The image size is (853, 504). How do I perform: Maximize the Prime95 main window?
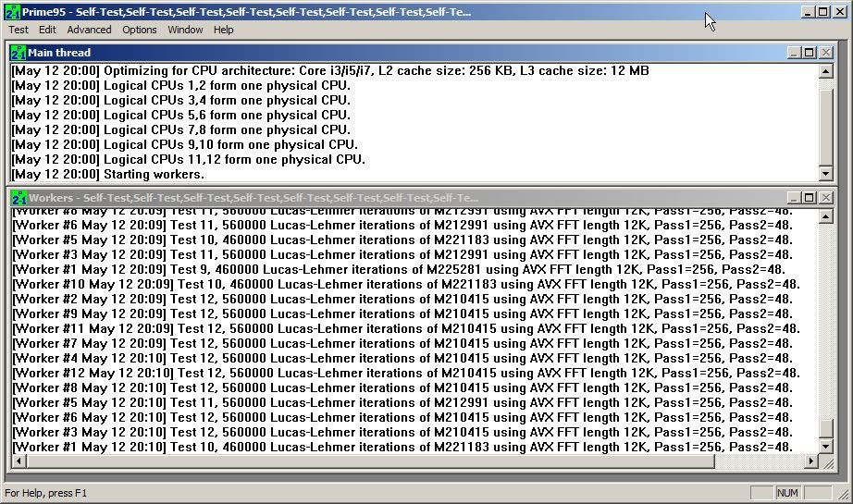coord(823,12)
